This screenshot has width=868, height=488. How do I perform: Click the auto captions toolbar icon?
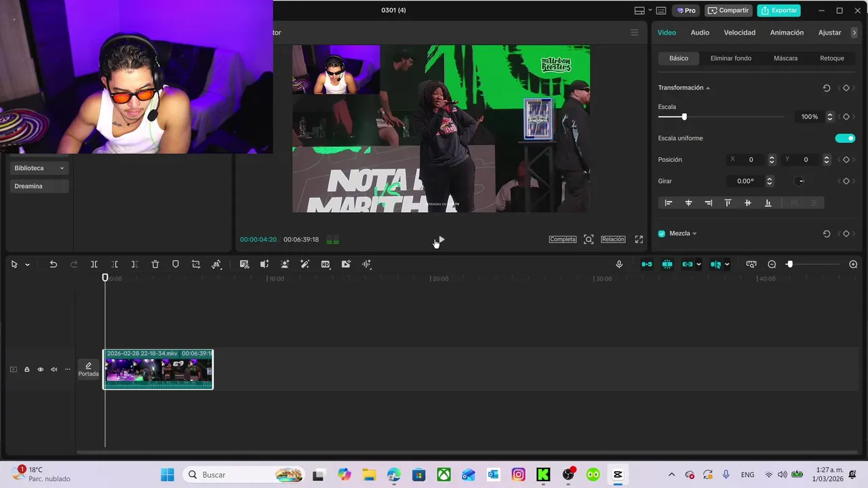[x=244, y=264]
